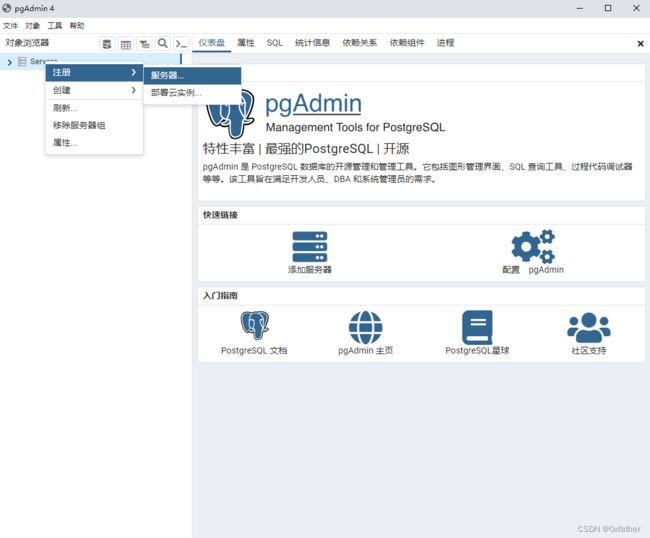
Task: Open the PostgreSQL 文档 elephant icon
Action: [x=255, y=325]
